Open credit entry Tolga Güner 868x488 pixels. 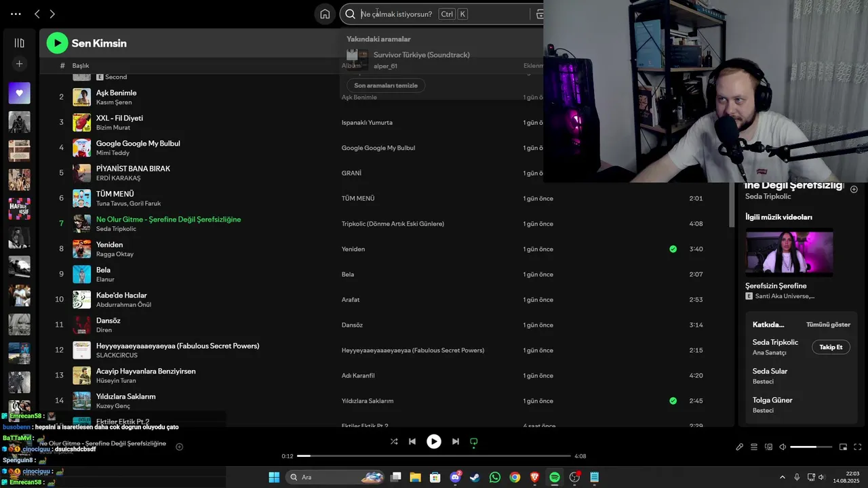point(772,400)
